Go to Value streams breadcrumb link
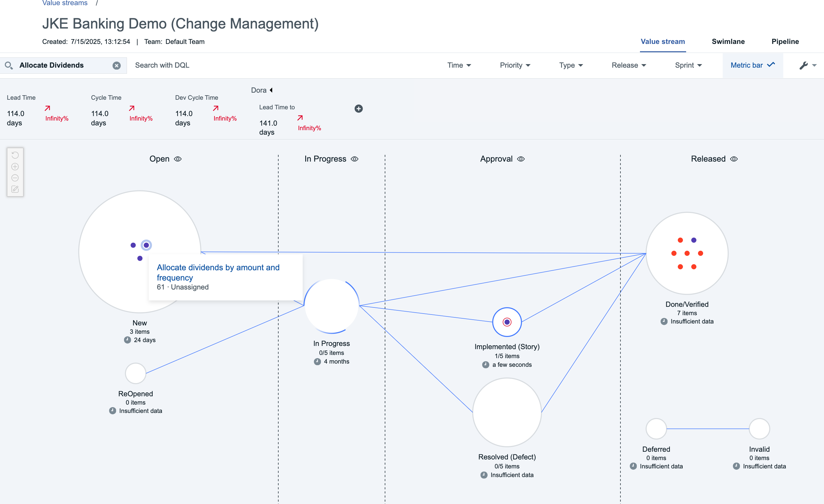Viewport: 824px width, 504px height. [65, 3]
